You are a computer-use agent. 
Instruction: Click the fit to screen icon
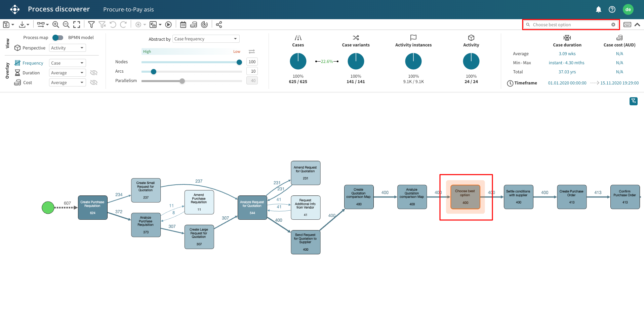coord(77,25)
